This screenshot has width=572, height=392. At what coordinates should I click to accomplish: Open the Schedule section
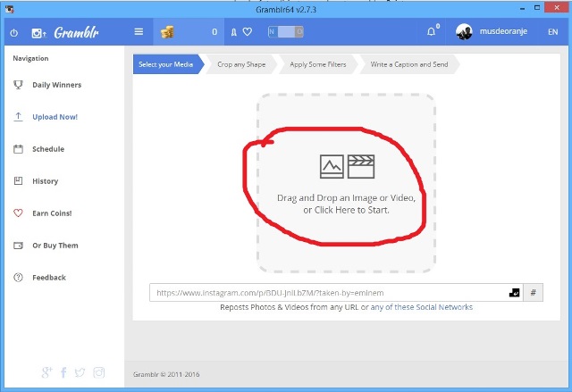48,149
